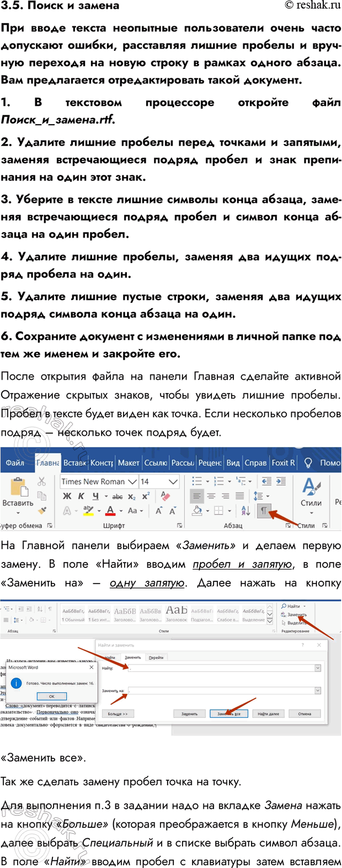Click the sort A-Z icon

point(246,511)
